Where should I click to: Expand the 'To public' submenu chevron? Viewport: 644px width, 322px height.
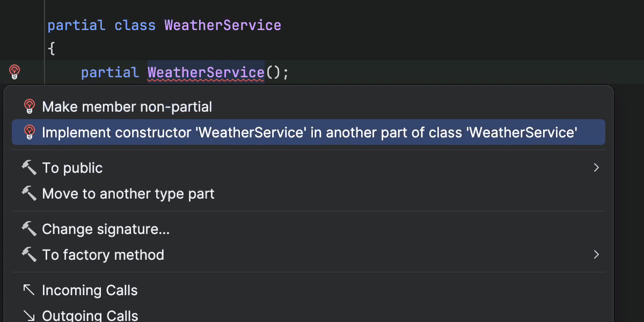tap(596, 167)
